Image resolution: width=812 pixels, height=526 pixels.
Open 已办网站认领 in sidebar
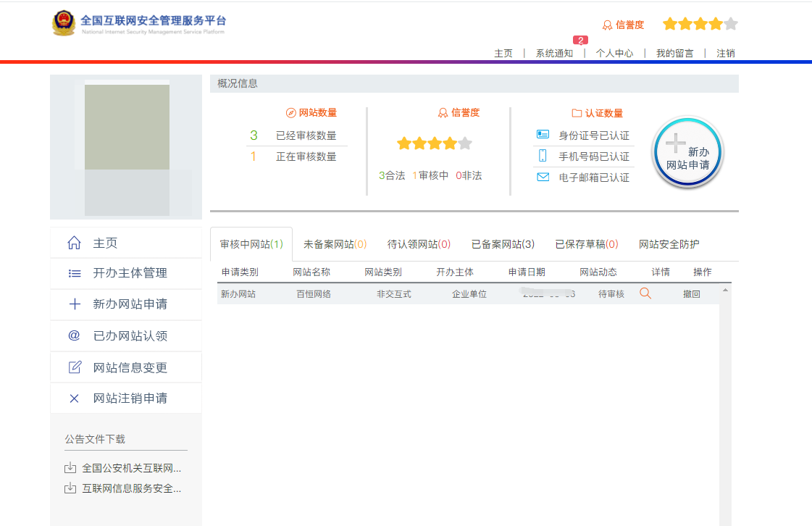(126, 335)
